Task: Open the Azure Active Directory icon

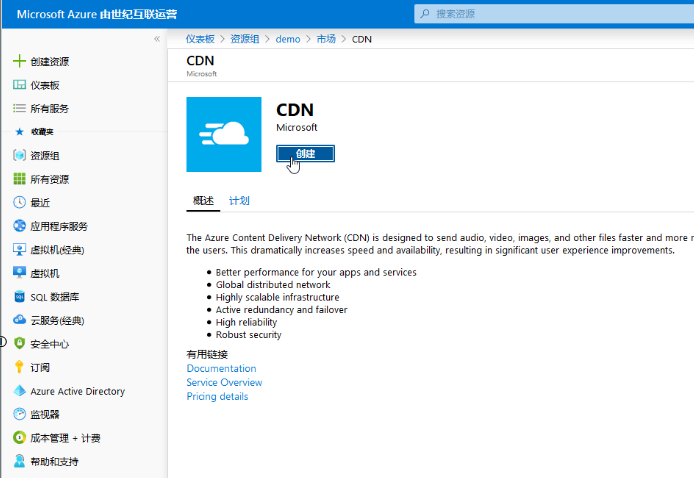Action: coord(19,391)
